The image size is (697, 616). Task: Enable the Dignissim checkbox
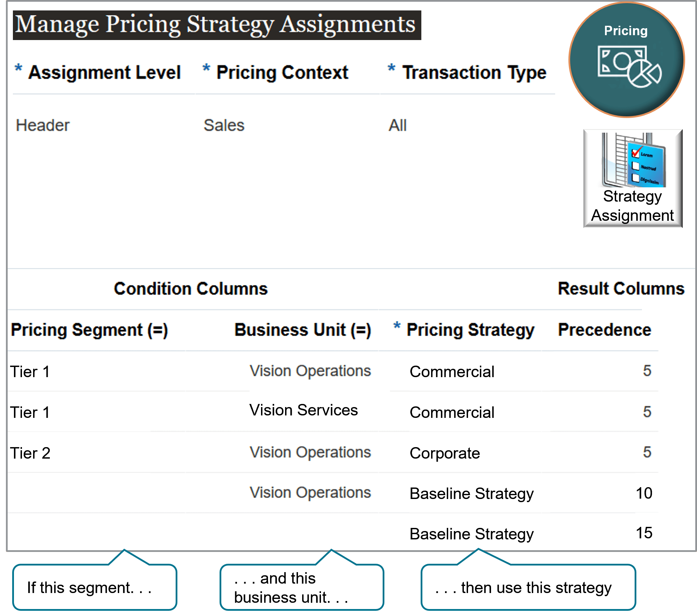click(636, 179)
